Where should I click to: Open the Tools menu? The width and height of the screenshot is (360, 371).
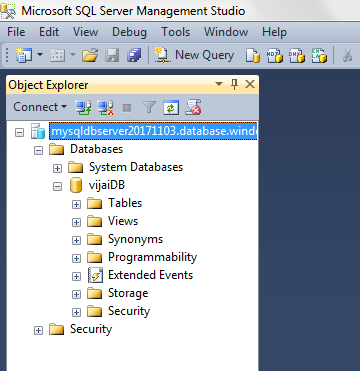(x=176, y=32)
